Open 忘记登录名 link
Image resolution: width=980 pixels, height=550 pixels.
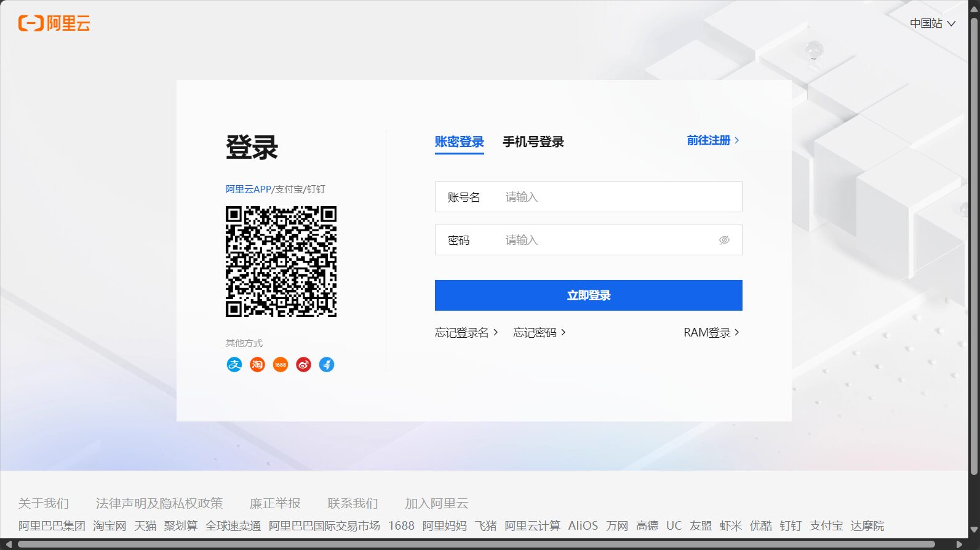click(x=466, y=332)
